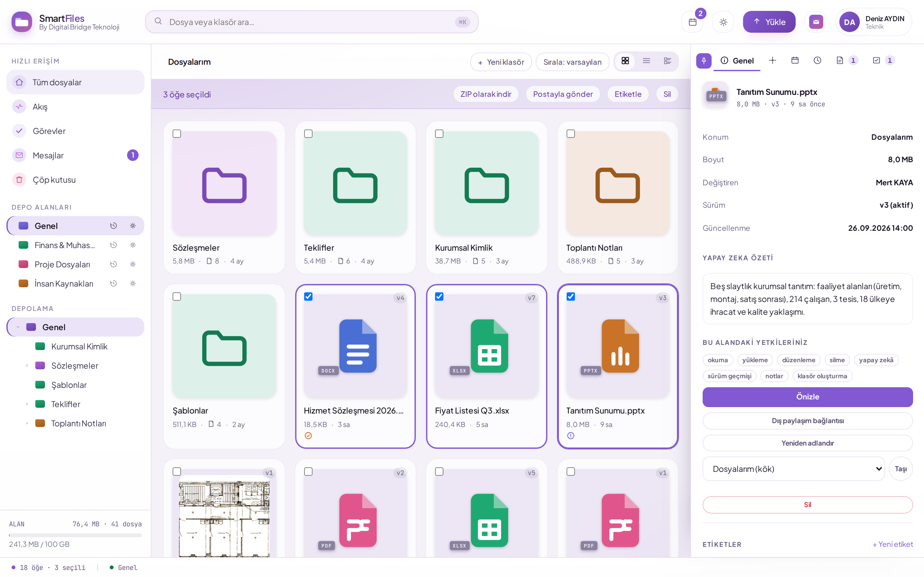Check the Sözleşmeler folder checkbox
This screenshot has height=577, width=924.
(177, 134)
